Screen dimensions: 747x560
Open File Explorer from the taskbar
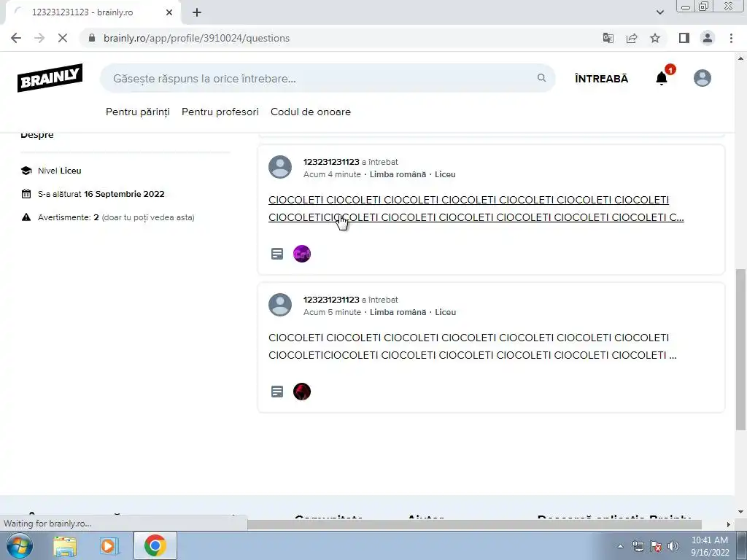[x=65, y=545]
